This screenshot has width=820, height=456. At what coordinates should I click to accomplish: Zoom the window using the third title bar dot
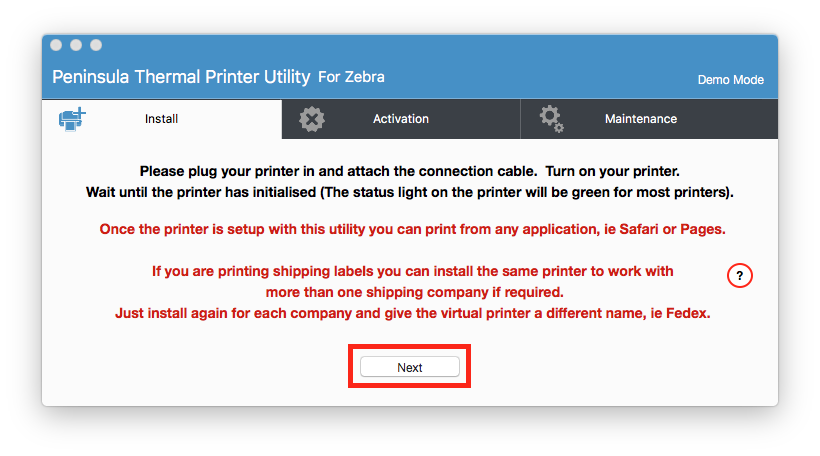click(x=96, y=45)
